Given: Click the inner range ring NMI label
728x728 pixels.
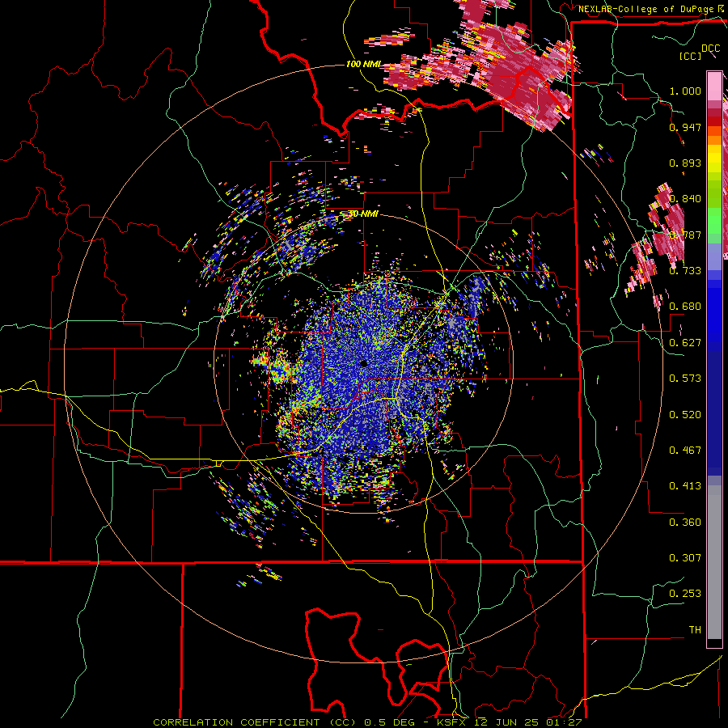Looking at the screenshot, I should pyautogui.click(x=363, y=214).
